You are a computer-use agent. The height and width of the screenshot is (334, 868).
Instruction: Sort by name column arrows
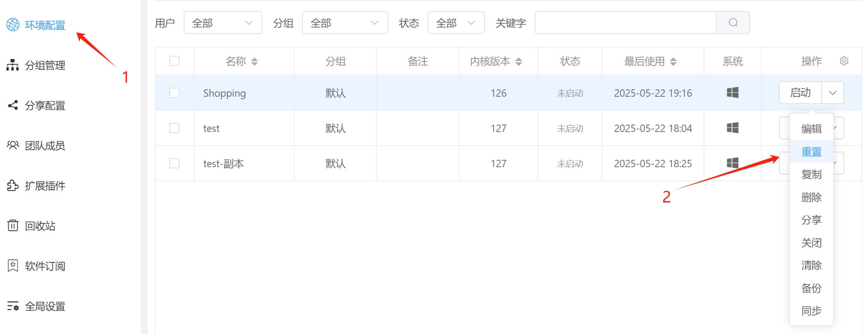[x=255, y=61]
